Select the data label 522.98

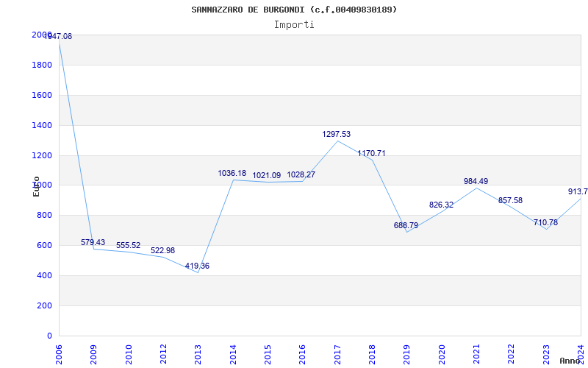pyautogui.click(x=162, y=250)
